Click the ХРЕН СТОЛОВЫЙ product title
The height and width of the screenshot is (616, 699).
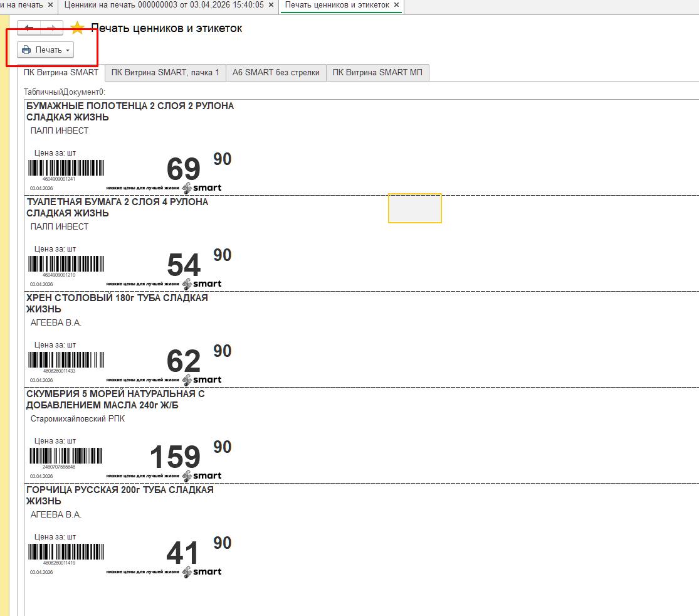(x=117, y=298)
